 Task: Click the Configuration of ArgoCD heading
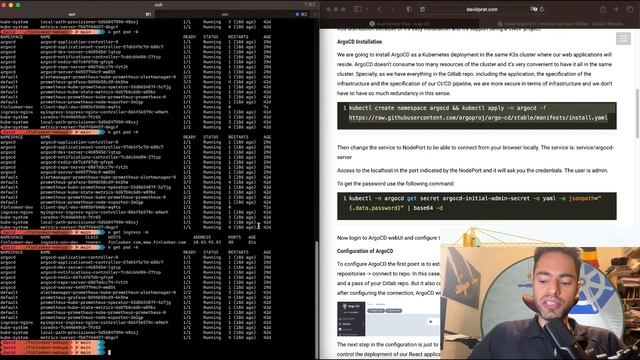(x=365, y=251)
